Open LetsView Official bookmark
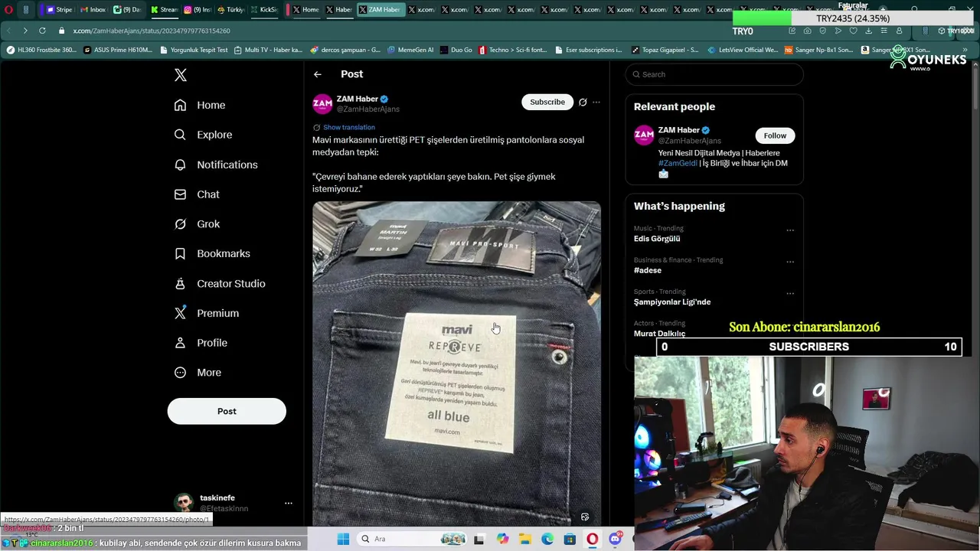The height and width of the screenshot is (551, 980). click(743, 50)
